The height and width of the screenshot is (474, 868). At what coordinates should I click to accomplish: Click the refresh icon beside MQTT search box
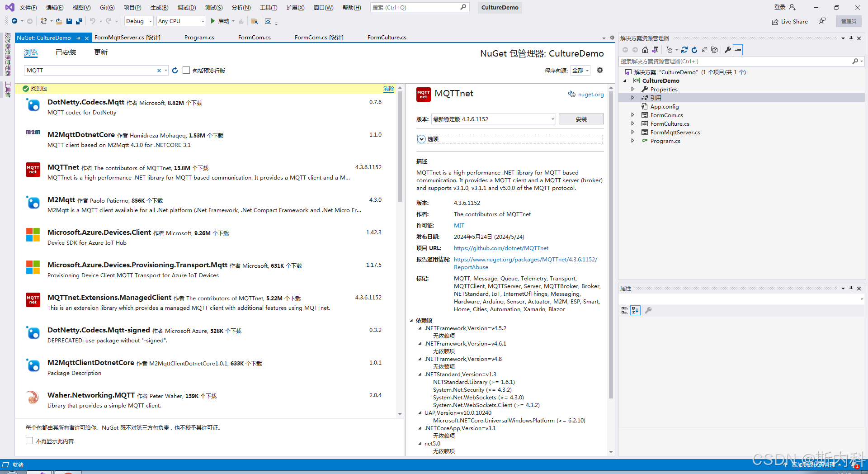175,71
